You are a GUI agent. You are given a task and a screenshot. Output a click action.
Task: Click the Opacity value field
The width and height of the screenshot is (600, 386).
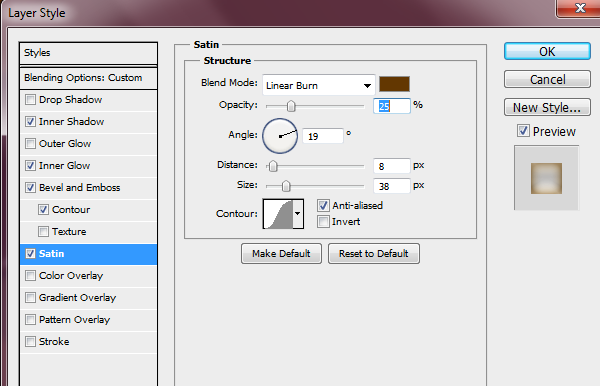(x=391, y=106)
